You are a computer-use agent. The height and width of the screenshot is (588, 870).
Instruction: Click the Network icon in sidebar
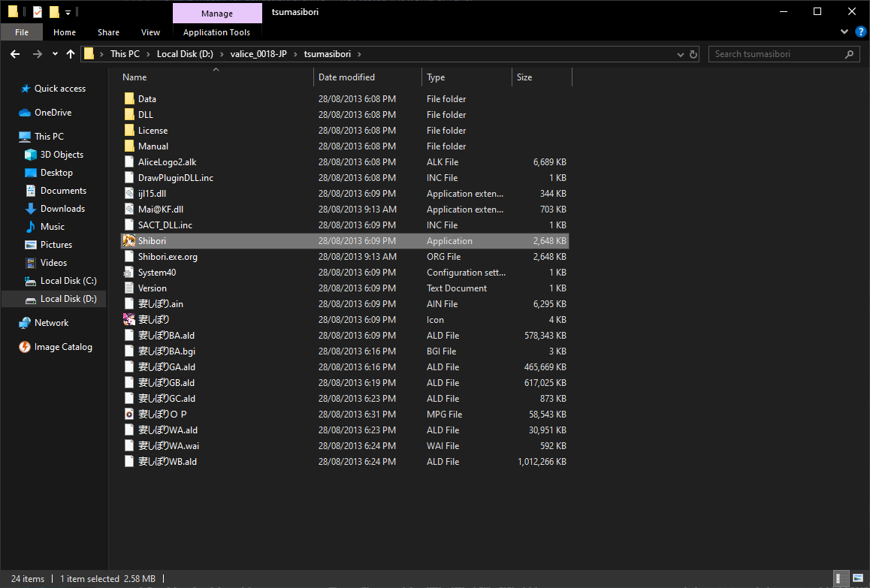[24, 323]
